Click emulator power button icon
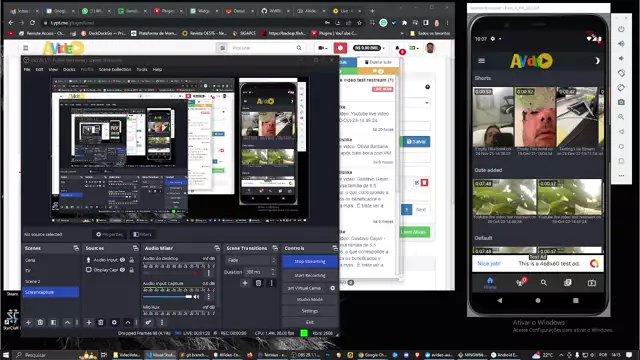 coord(621,29)
